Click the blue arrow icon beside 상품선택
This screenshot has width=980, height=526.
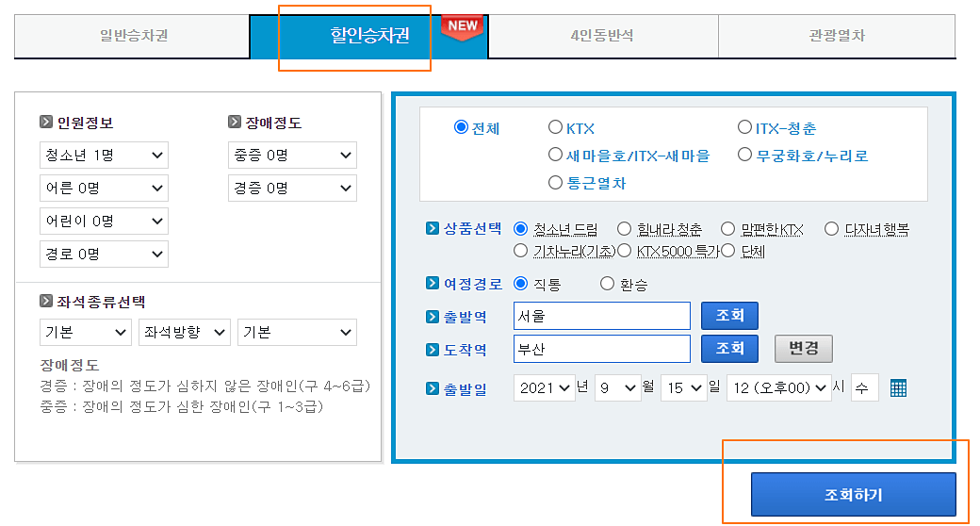[432, 228]
